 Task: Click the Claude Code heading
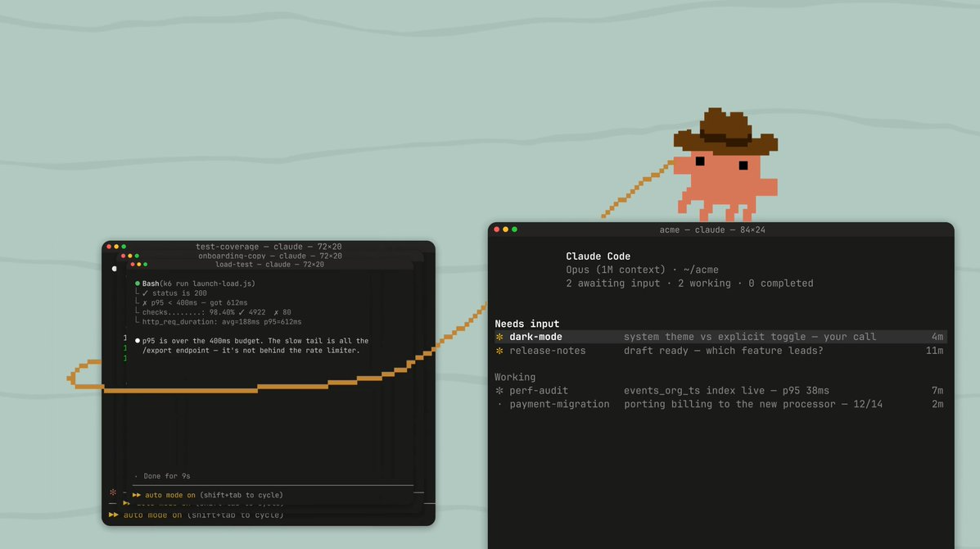(598, 256)
